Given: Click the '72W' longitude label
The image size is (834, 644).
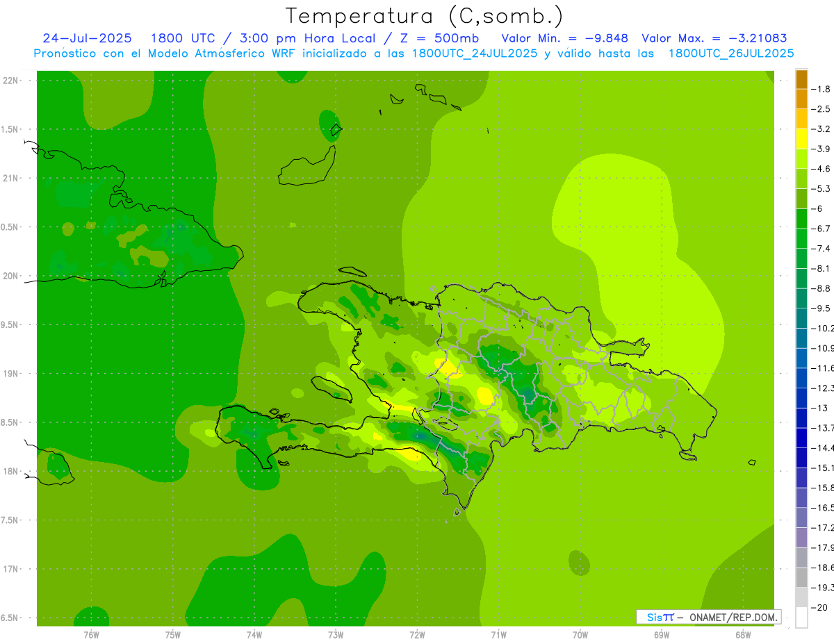Looking at the screenshot, I should coord(417,634).
